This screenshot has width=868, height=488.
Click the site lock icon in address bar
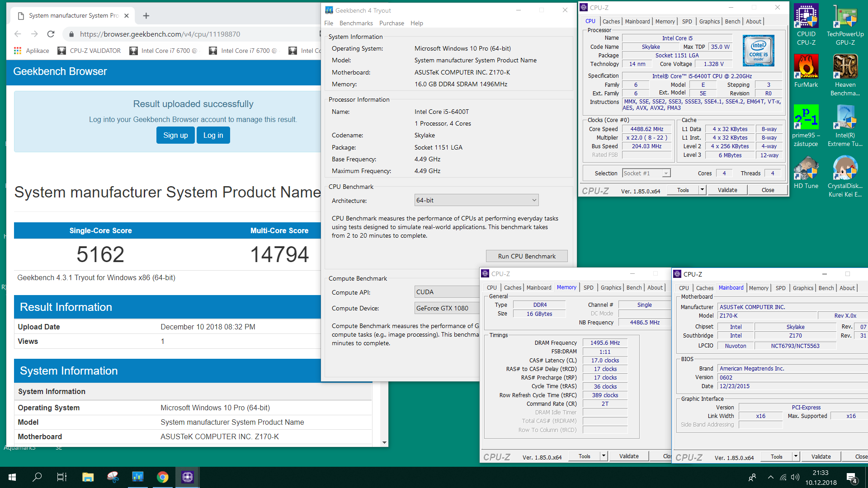coord(71,34)
